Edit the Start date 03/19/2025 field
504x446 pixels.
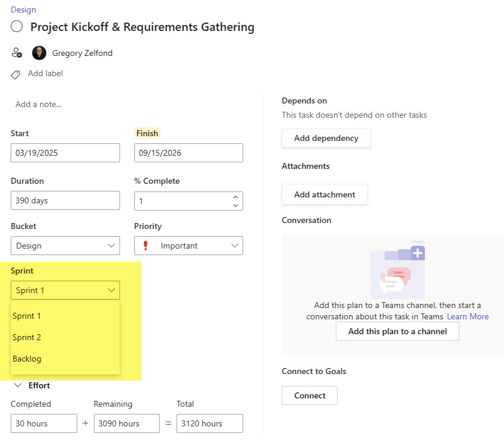65,153
